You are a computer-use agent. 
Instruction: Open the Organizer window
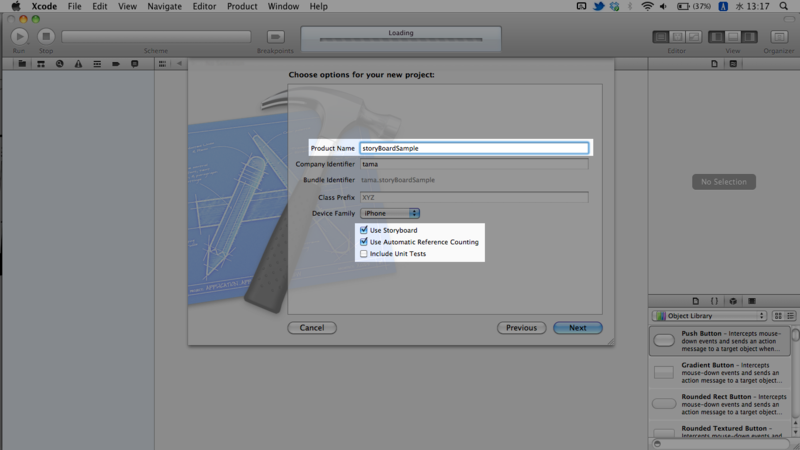click(x=779, y=37)
